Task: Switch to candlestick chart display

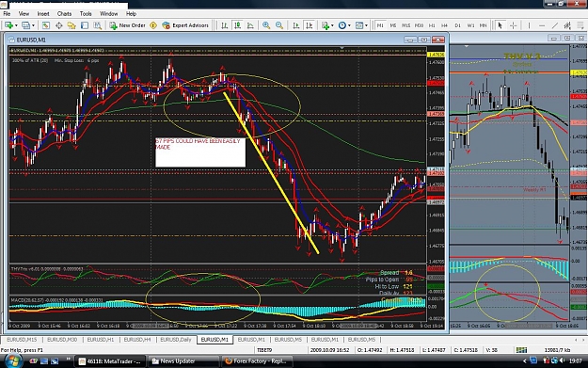Action: [237, 25]
